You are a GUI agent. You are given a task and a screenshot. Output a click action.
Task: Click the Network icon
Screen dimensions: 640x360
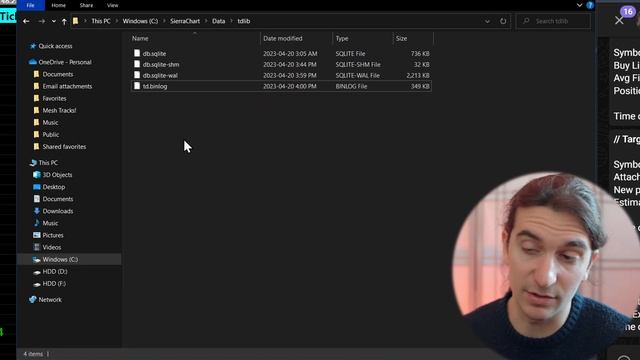point(33,300)
